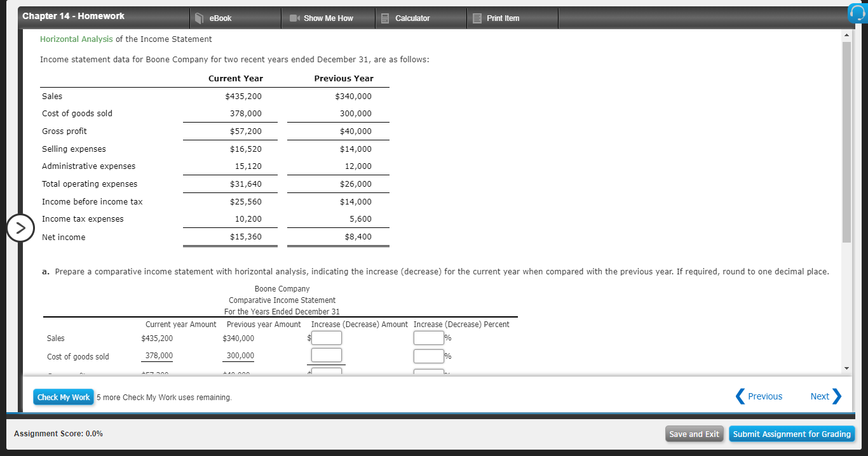Click Submit Assignment for Grading
This screenshot has width=868, height=456.
coord(792,434)
